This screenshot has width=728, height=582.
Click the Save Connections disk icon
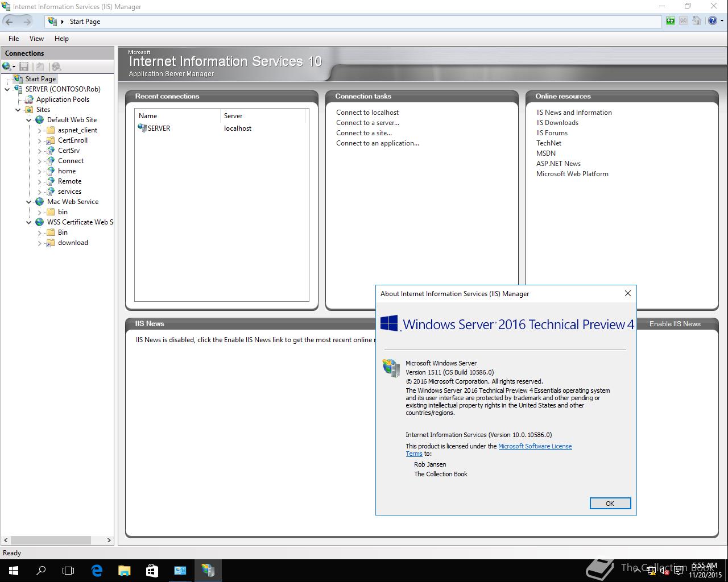tap(24, 66)
